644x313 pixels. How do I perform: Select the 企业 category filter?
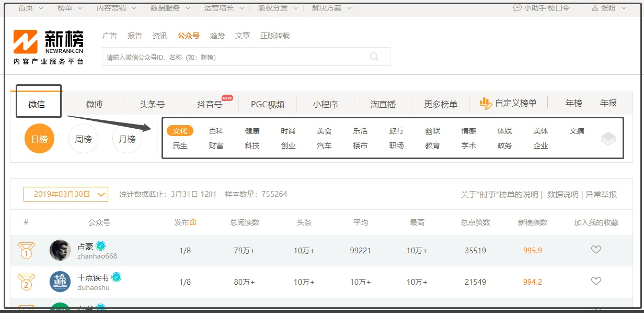pyautogui.click(x=540, y=146)
